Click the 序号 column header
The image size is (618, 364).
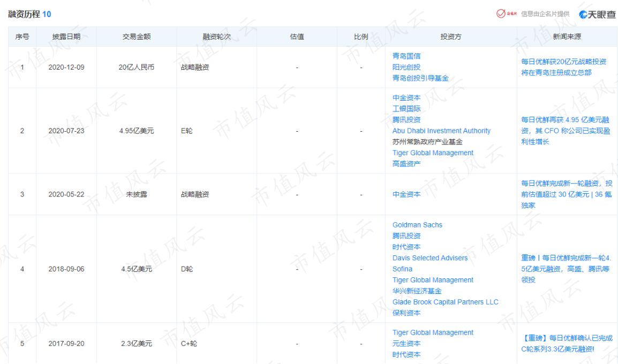point(22,36)
